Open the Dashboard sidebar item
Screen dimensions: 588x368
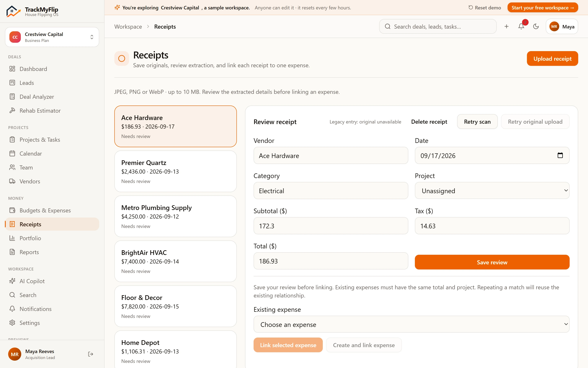(52, 69)
